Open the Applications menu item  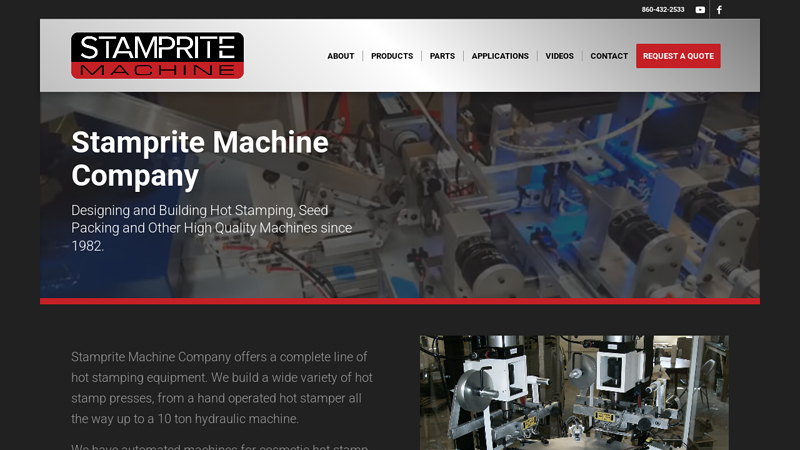500,56
